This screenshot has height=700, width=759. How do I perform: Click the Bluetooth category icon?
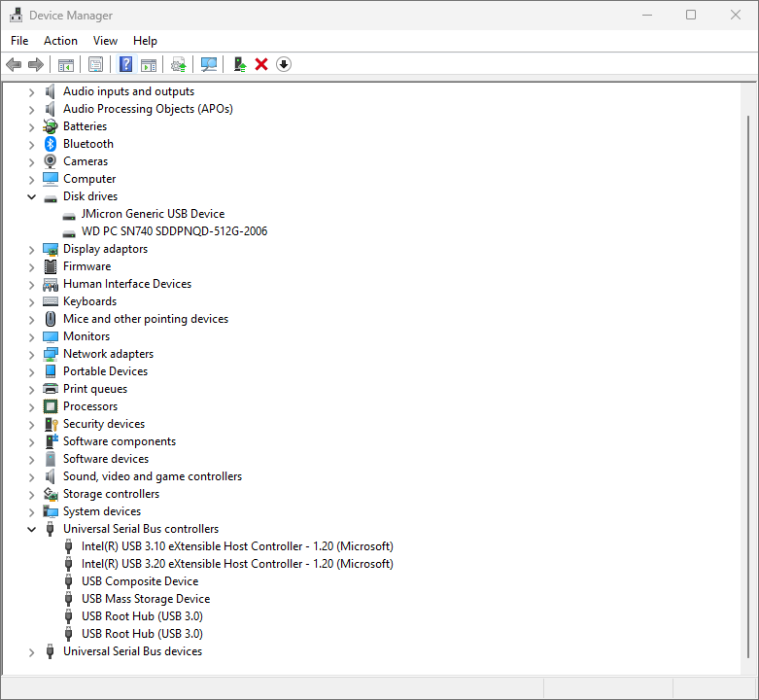point(51,144)
